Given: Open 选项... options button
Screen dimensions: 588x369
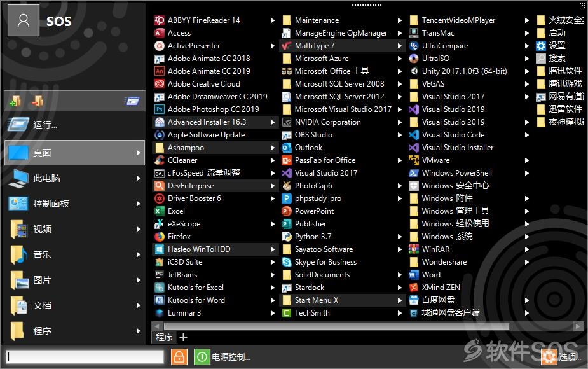Looking at the screenshot, I should coord(560,357).
